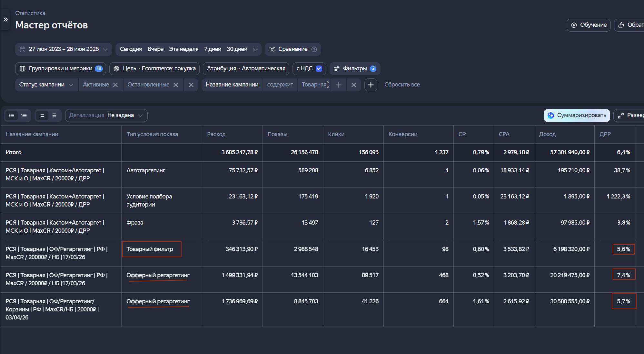Expand the Статус кампании filter dropdown
This screenshot has width=644, height=354.
click(x=46, y=85)
